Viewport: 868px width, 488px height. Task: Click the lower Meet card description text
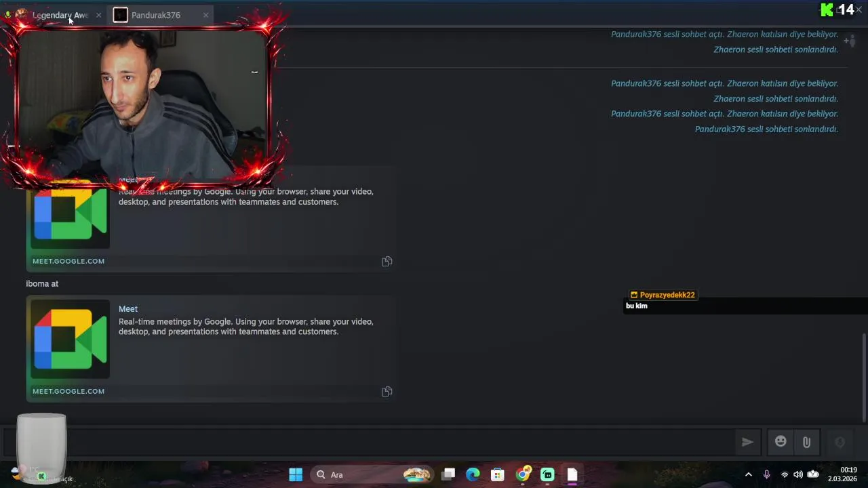(245, 327)
